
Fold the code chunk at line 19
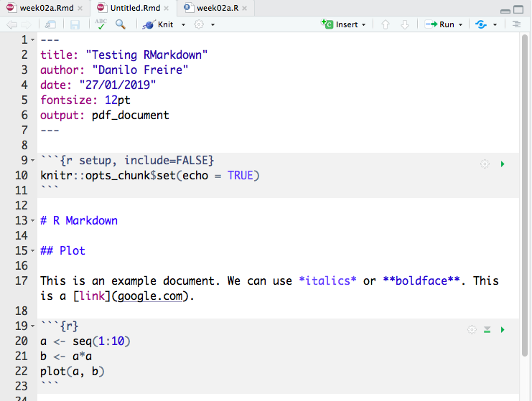pos(32,326)
